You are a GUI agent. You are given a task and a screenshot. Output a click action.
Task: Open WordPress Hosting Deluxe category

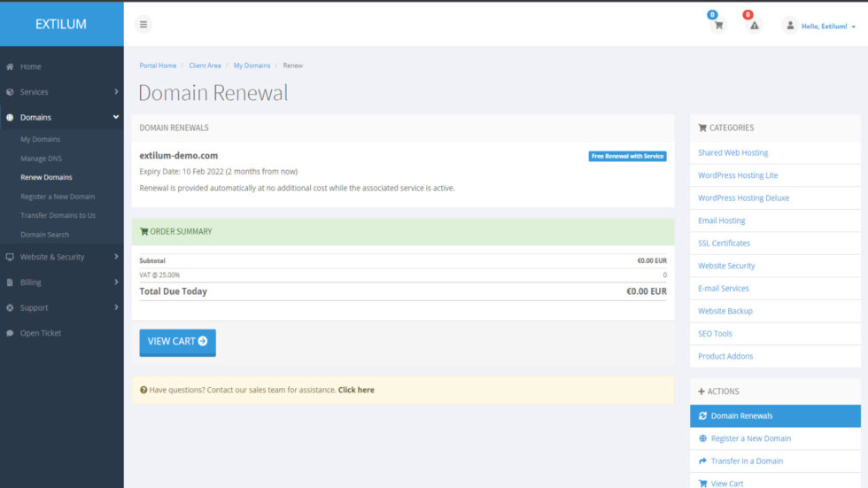pyautogui.click(x=743, y=198)
